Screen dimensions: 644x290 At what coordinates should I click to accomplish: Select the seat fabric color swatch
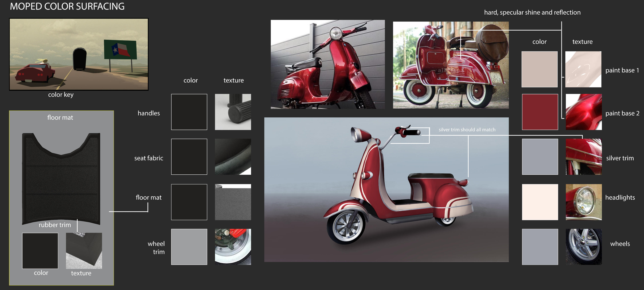pos(189,157)
